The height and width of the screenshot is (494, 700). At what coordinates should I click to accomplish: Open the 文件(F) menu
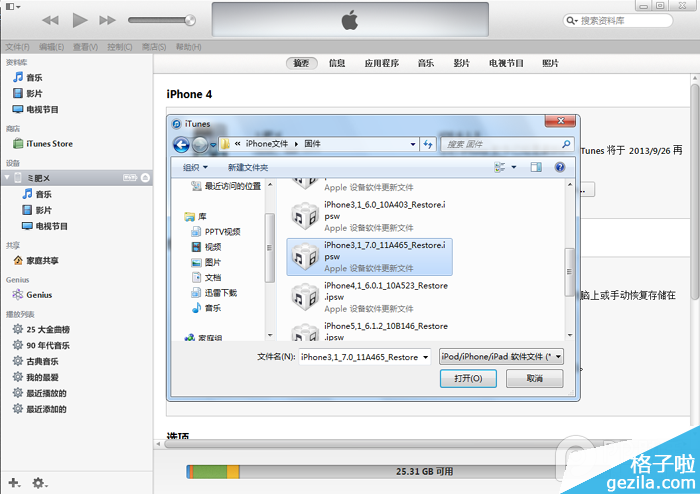click(17, 47)
